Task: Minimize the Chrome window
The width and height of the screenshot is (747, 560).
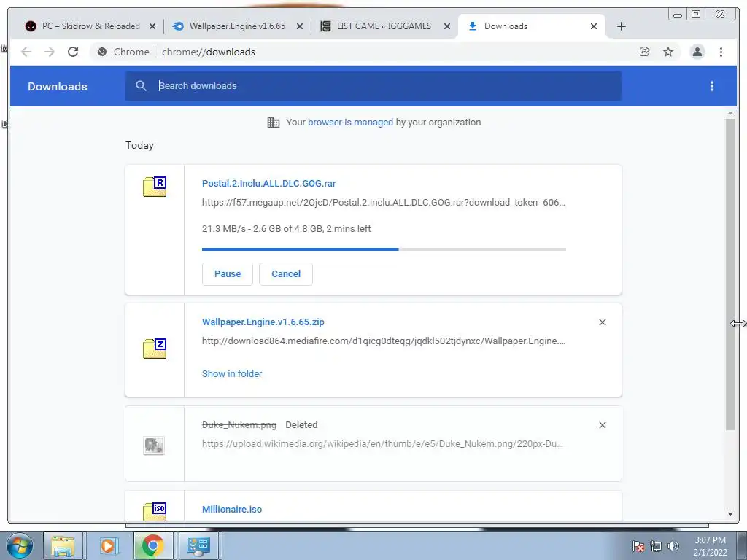Action: point(678,15)
